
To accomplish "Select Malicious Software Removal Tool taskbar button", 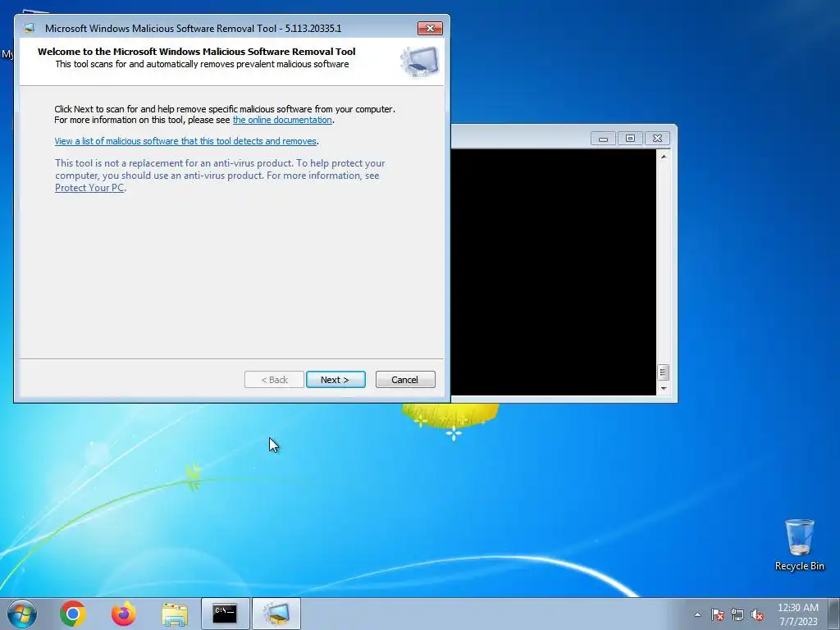I will click(276, 614).
